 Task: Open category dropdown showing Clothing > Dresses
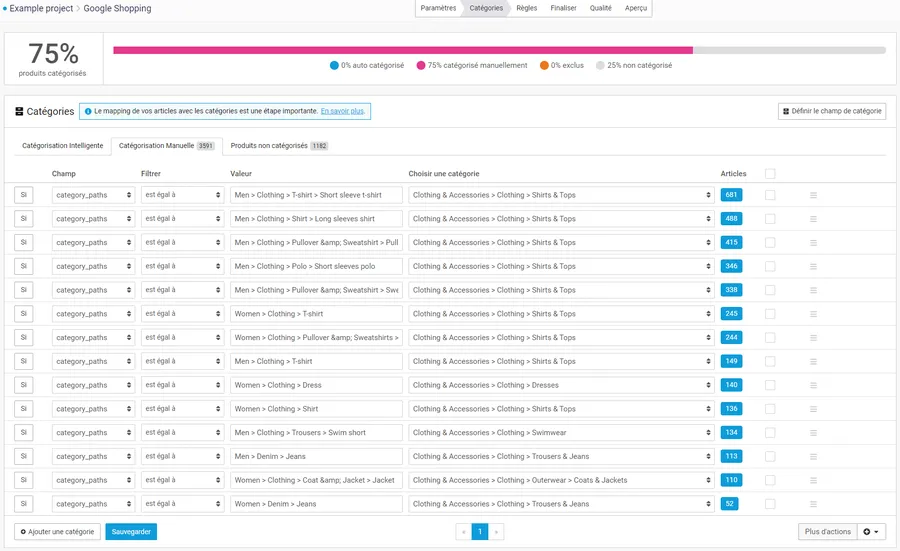[x=561, y=385]
